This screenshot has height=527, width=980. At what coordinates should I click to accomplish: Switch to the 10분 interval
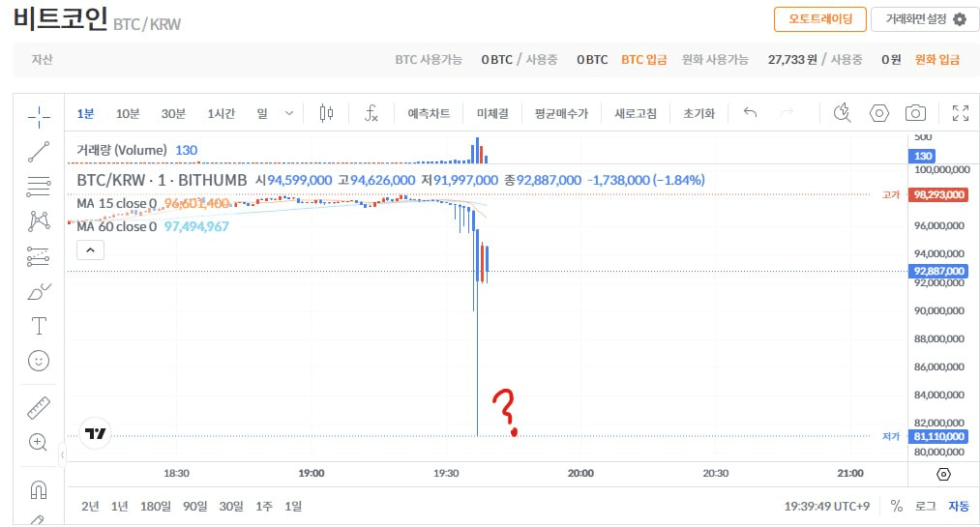[128, 113]
